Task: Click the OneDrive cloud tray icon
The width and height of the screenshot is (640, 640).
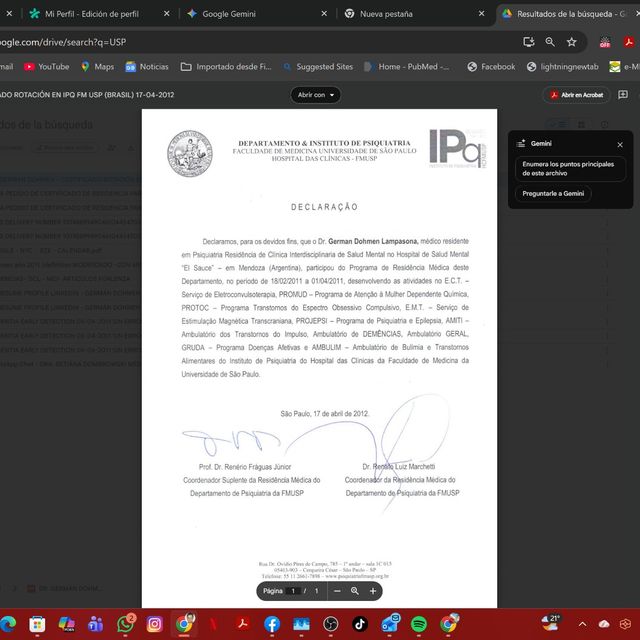Action: tap(604, 624)
